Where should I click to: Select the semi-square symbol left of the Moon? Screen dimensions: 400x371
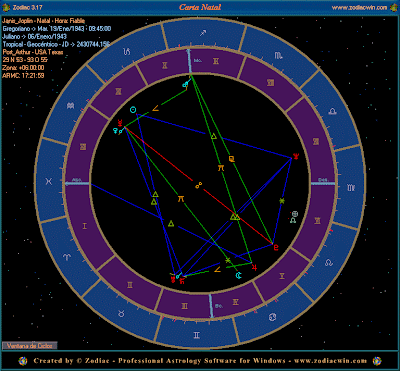pyautogui.click(x=218, y=269)
